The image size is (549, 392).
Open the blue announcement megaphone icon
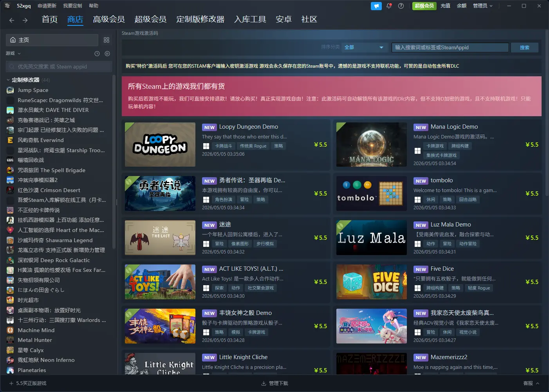(376, 6)
